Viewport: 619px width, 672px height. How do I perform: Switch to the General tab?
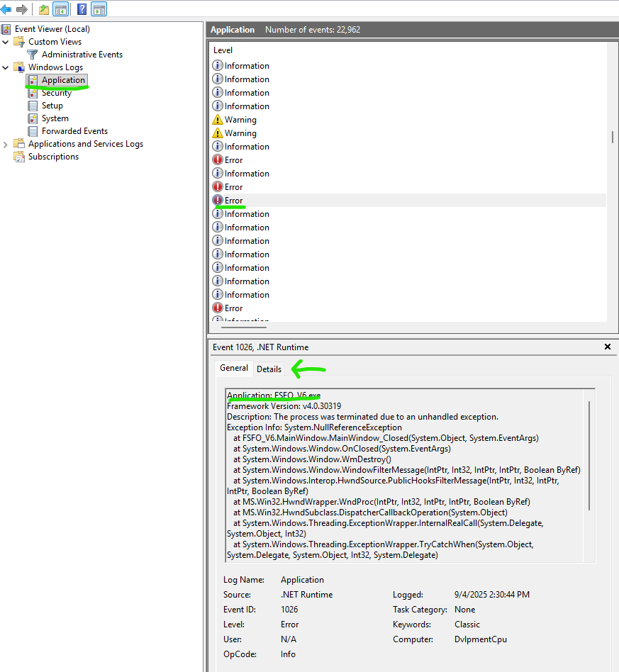234,368
